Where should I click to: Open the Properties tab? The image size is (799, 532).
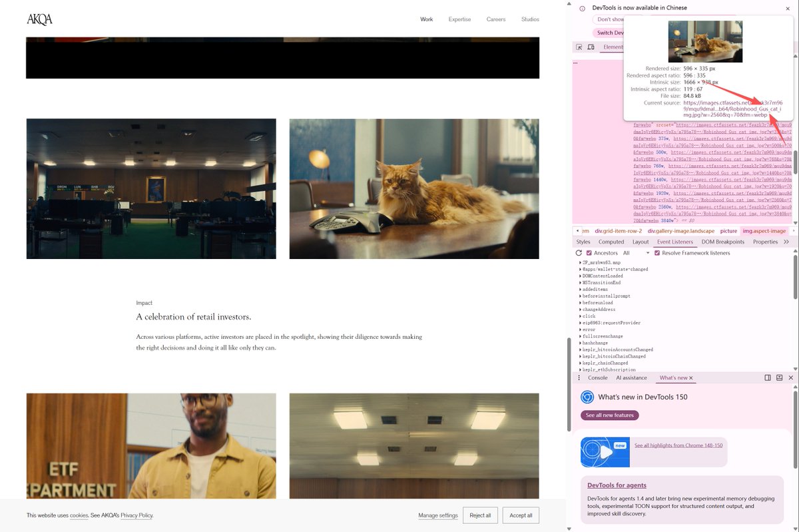coord(765,242)
